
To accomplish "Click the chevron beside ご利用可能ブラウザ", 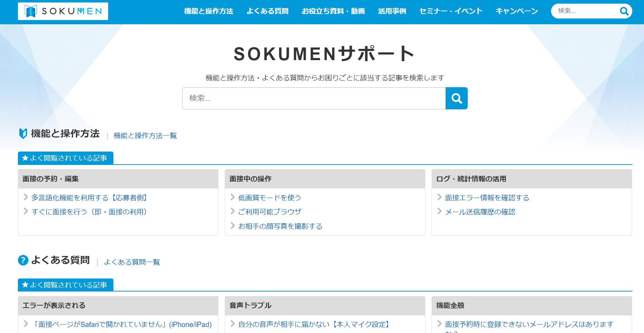I will [x=232, y=211].
